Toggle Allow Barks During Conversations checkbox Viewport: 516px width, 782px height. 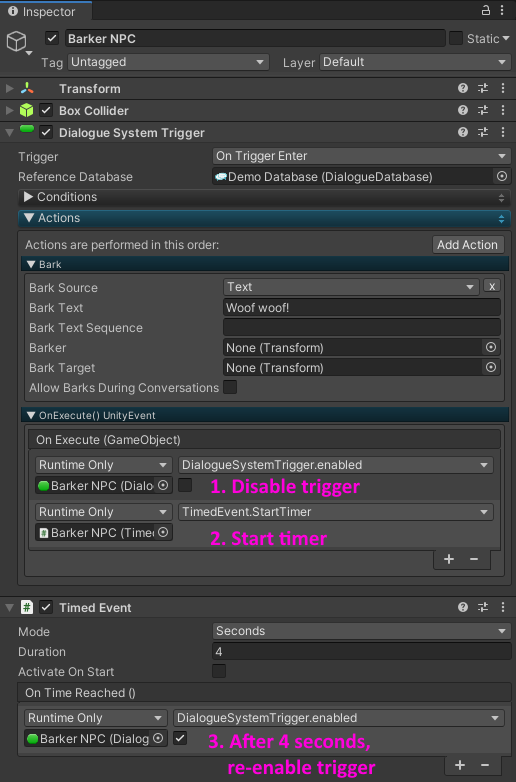pos(230,387)
